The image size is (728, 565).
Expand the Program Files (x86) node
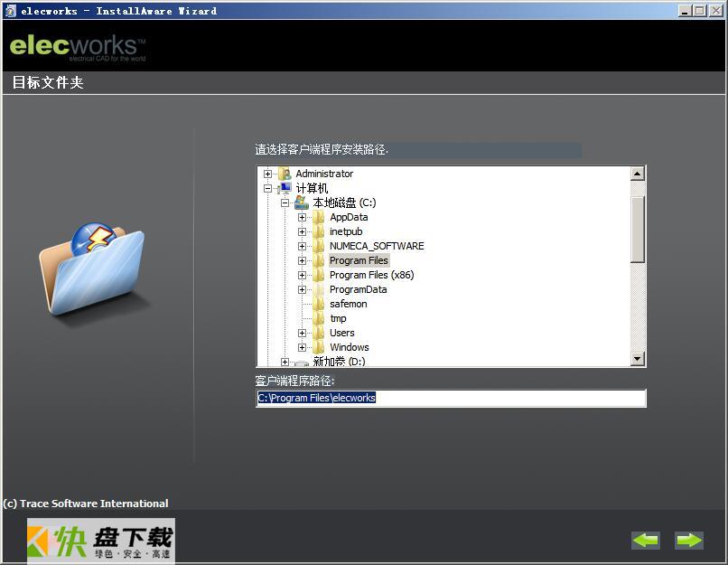[x=302, y=275]
